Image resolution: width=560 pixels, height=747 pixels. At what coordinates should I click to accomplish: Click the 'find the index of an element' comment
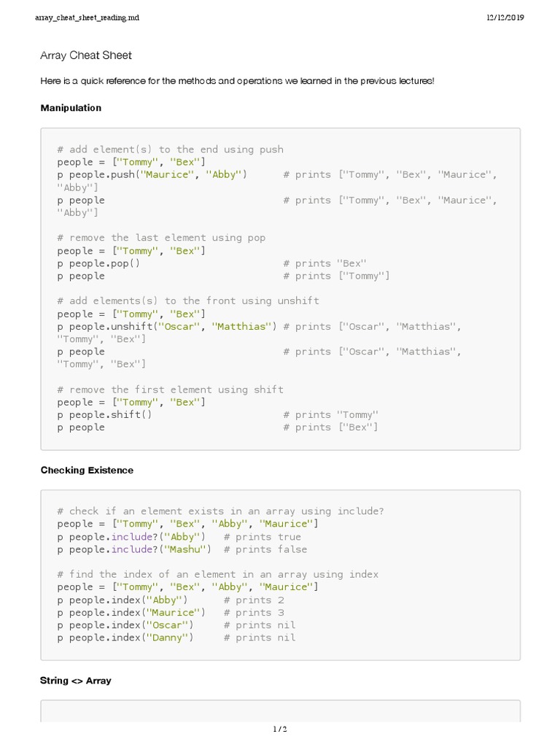pos(218,575)
